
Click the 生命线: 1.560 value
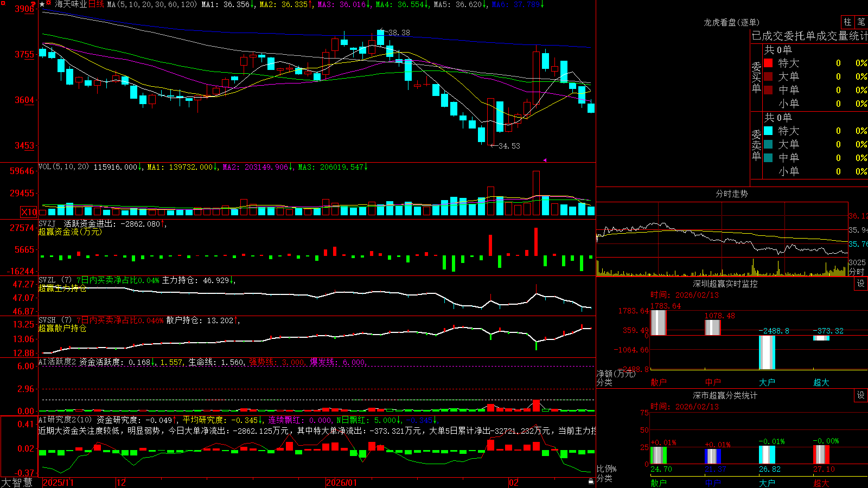click(216, 362)
